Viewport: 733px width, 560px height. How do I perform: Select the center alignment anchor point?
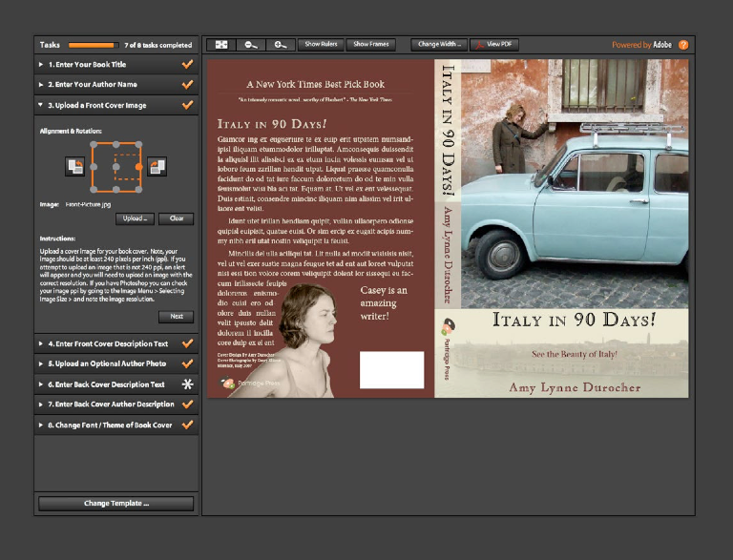click(116, 167)
